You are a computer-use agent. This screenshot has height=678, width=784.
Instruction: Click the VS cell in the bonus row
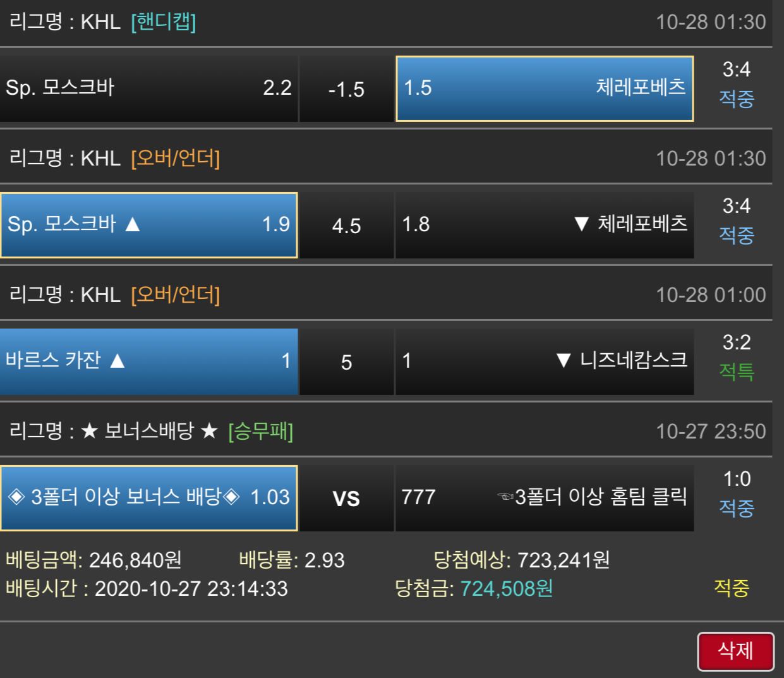(x=346, y=498)
